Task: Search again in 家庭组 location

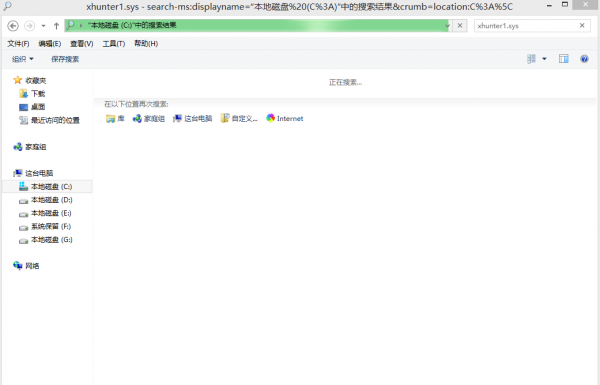Action: [x=149, y=119]
